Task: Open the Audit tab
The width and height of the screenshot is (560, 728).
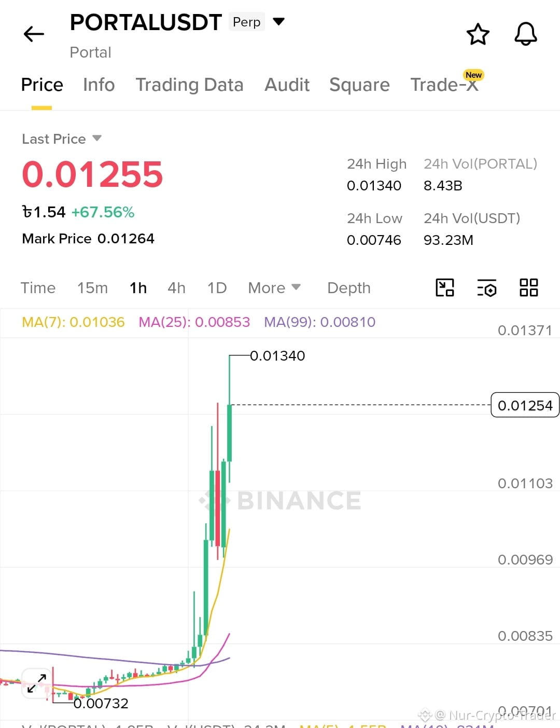Action: pos(287,85)
